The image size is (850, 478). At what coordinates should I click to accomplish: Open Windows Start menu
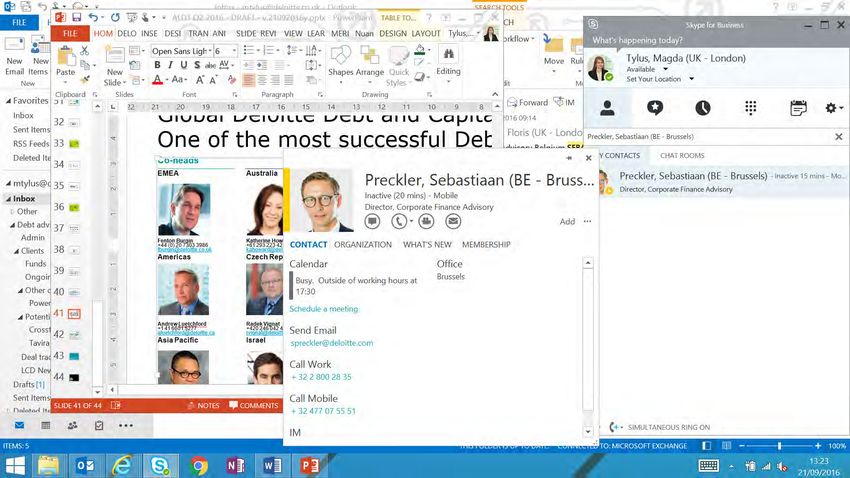point(15,466)
